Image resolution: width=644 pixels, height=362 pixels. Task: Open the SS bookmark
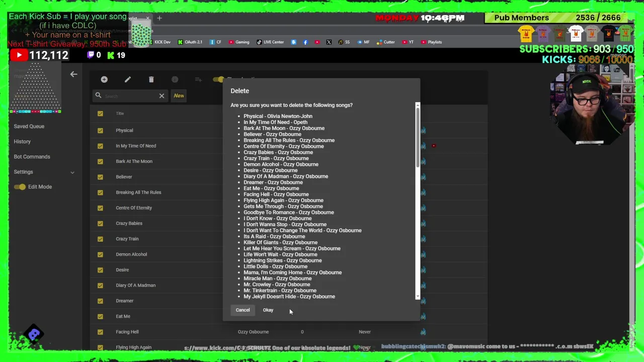(344, 42)
